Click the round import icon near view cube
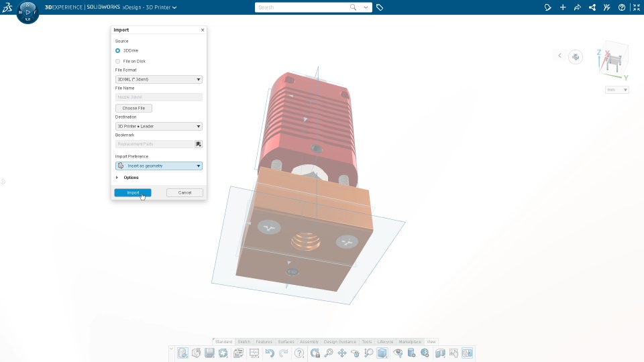 pos(576,56)
